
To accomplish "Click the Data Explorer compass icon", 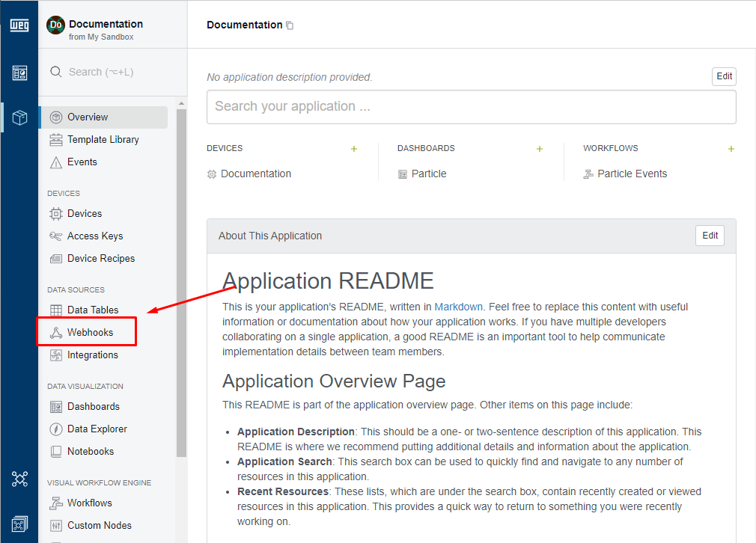I will pos(56,429).
